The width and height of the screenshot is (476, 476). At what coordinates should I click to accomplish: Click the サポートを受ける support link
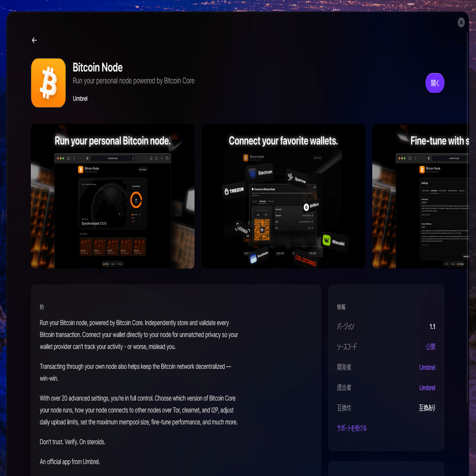click(x=352, y=428)
